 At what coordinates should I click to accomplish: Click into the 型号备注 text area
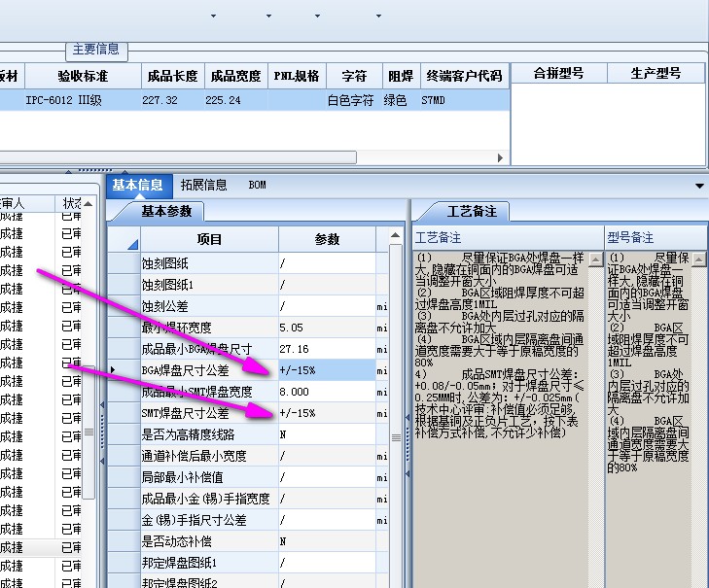point(649,419)
